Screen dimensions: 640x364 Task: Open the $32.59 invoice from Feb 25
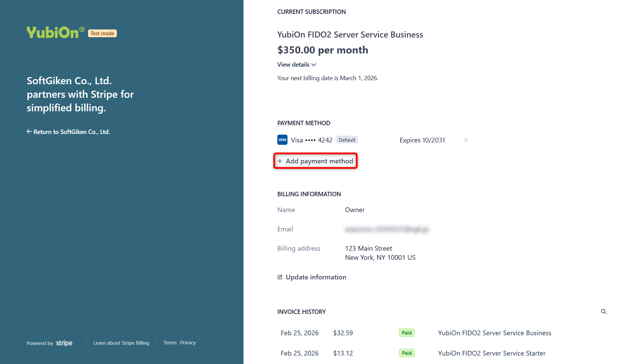click(343, 333)
